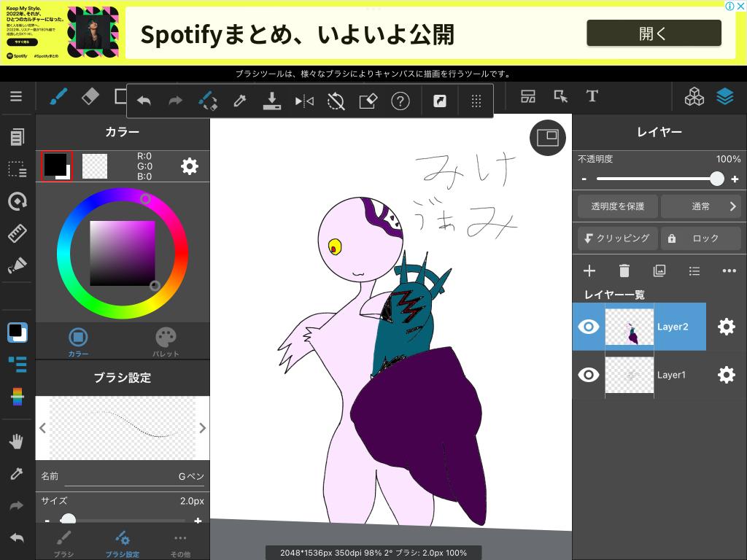Open hamburger menu at top left
The width and height of the screenshot is (747, 560).
pos(16,96)
